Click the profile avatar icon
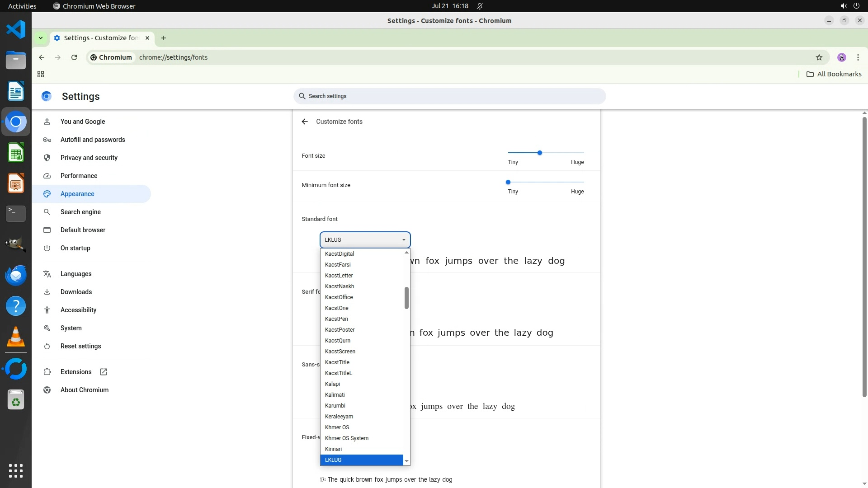Image resolution: width=868 pixels, height=488 pixels. coord(841,57)
